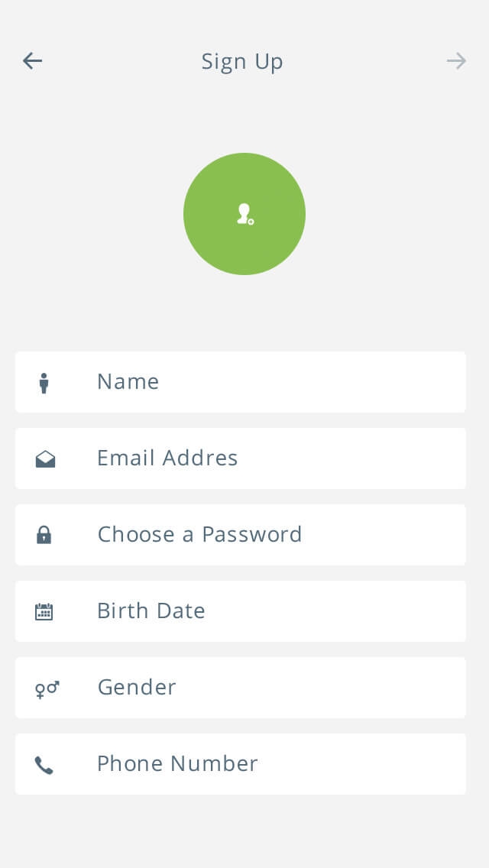Viewport: 489px width, 868px height.
Task: Click the "Phone Number" placeholder text
Action: tap(177, 763)
